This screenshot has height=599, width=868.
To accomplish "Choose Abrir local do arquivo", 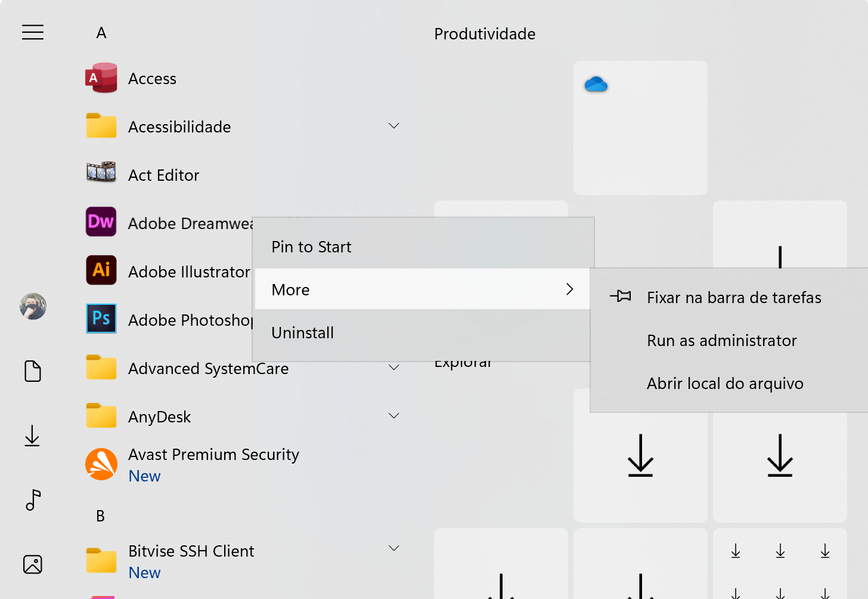I will click(x=725, y=383).
